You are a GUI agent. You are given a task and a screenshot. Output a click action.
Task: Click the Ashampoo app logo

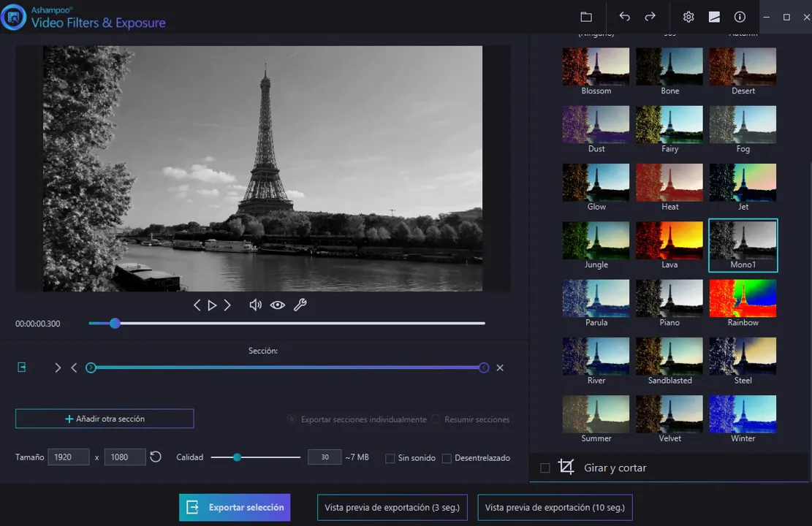pyautogui.click(x=13, y=17)
